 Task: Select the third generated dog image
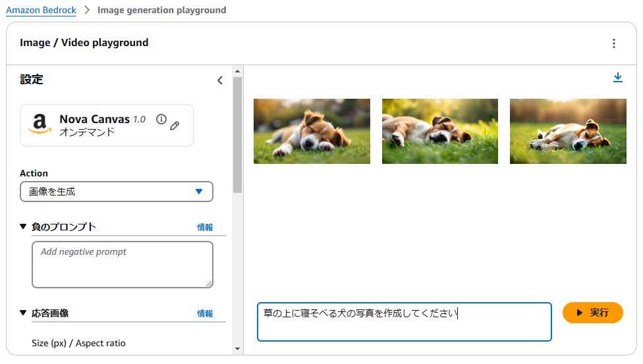pyautogui.click(x=568, y=131)
